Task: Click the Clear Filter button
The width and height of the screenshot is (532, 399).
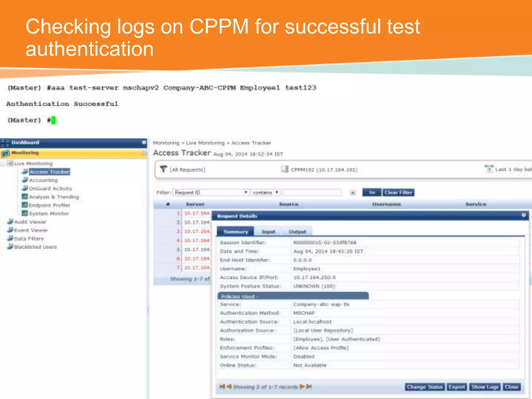Action: click(398, 192)
